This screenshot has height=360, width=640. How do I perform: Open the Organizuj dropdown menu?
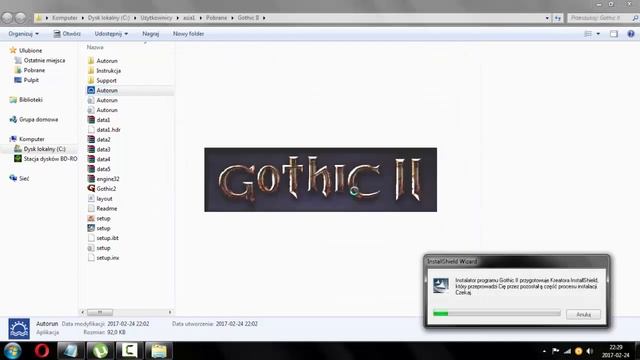coord(23,34)
